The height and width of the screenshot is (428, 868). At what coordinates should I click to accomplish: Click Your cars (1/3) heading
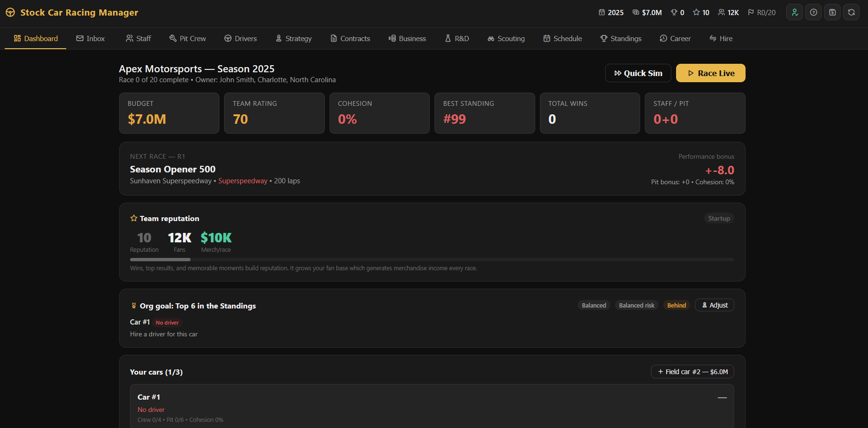coord(156,372)
